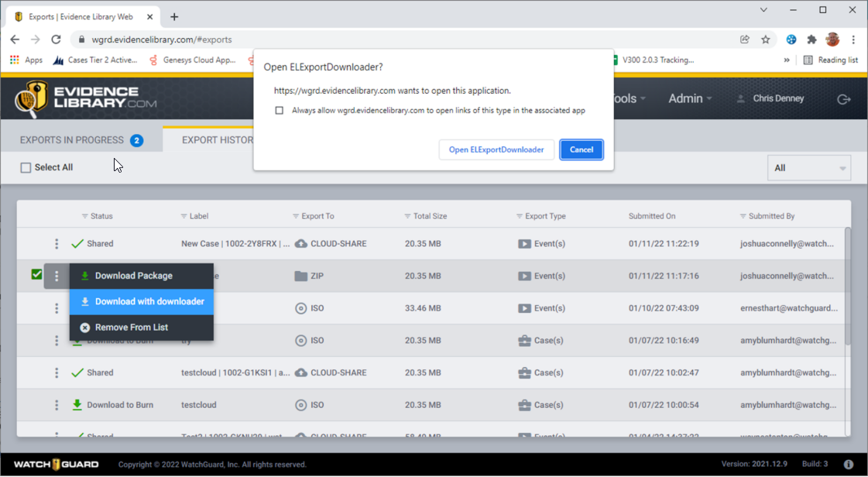Open Total Size column filter
This screenshot has height=477, width=868.
click(x=408, y=216)
